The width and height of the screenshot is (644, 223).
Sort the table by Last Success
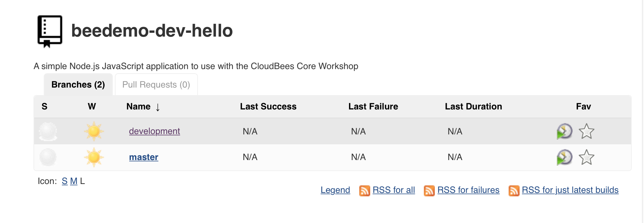(x=268, y=106)
